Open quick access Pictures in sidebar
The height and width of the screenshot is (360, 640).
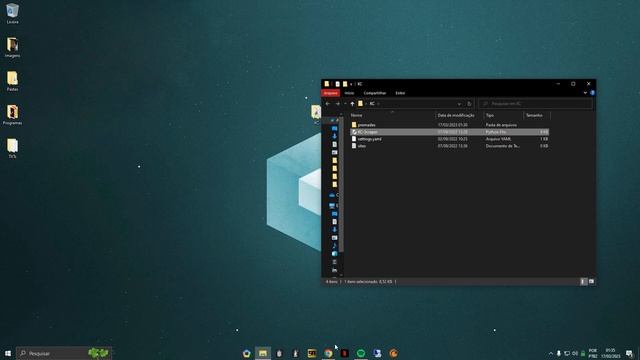click(x=334, y=152)
